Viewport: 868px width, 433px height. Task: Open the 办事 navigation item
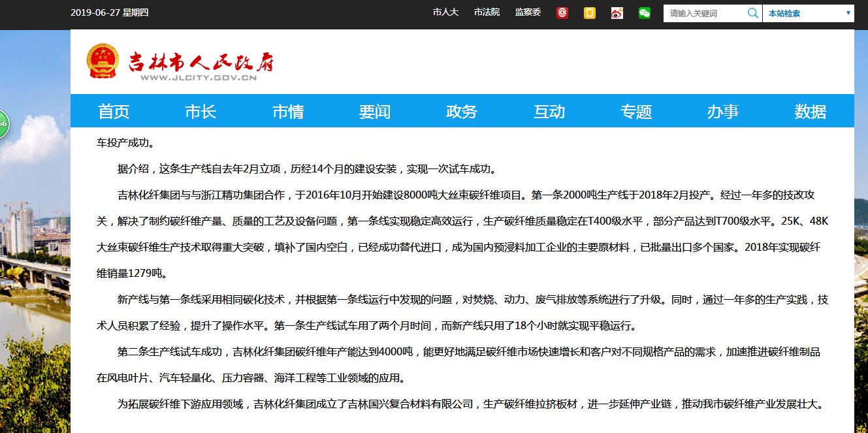pyautogui.click(x=723, y=112)
